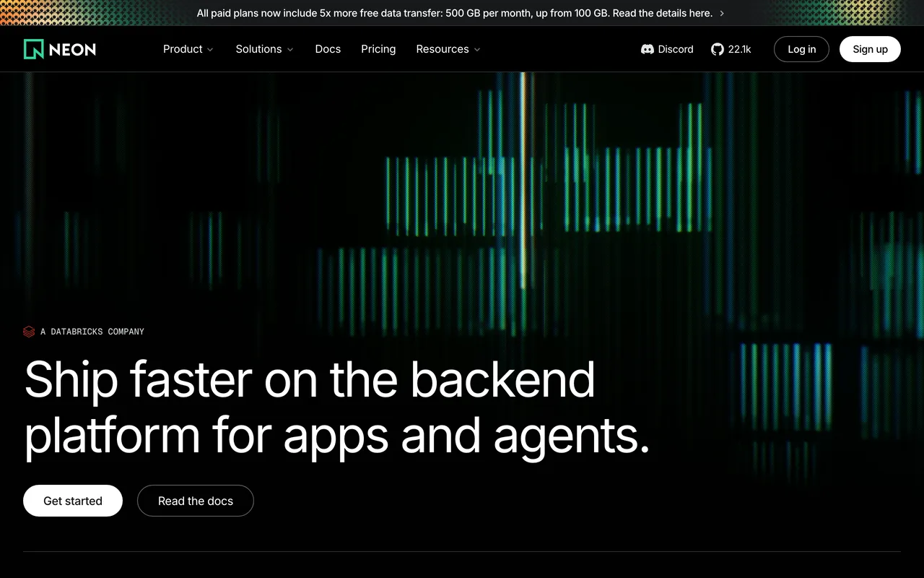Open the Discord icon link
This screenshot has height=578, width=924.
point(648,49)
